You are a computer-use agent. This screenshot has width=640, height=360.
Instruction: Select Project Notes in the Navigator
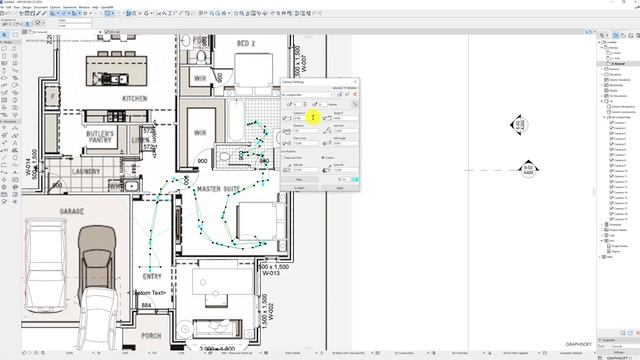click(x=619, y=246)
